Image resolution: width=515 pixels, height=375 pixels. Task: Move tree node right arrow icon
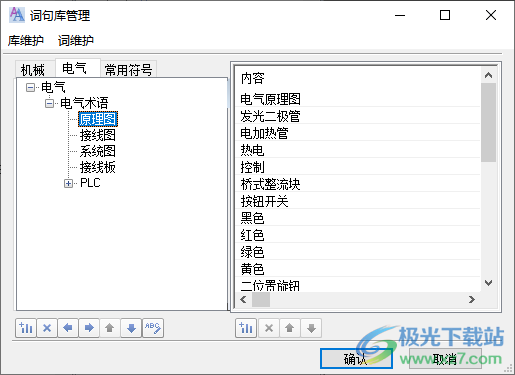pyautogui.click(x=89, y=328)
